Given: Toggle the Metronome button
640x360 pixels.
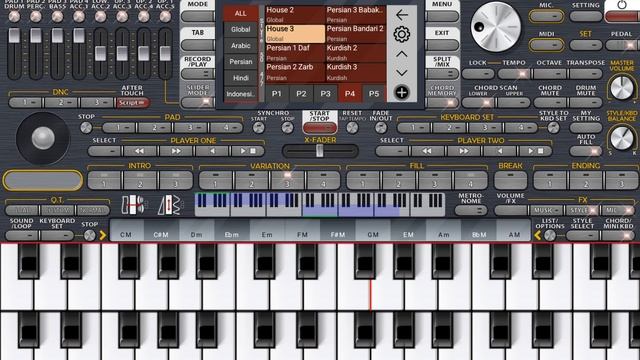Looking at the screenshot, I should coord(471,210).
